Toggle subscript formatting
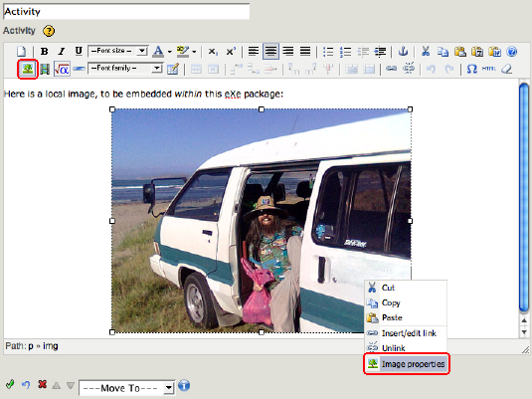Viewport: 532px width, 399px height. [x=213, y=52]
